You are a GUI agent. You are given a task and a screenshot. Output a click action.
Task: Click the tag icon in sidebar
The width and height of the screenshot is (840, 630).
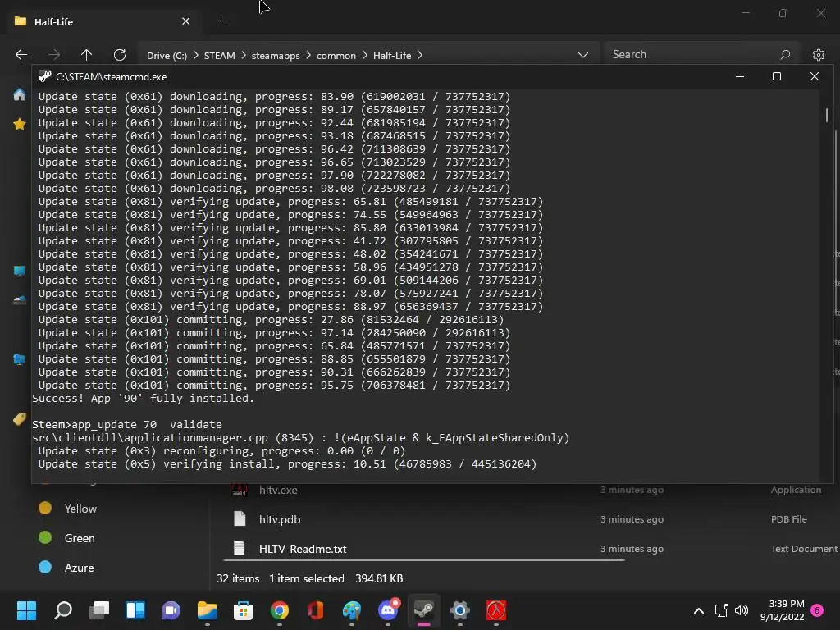(20, 418)
